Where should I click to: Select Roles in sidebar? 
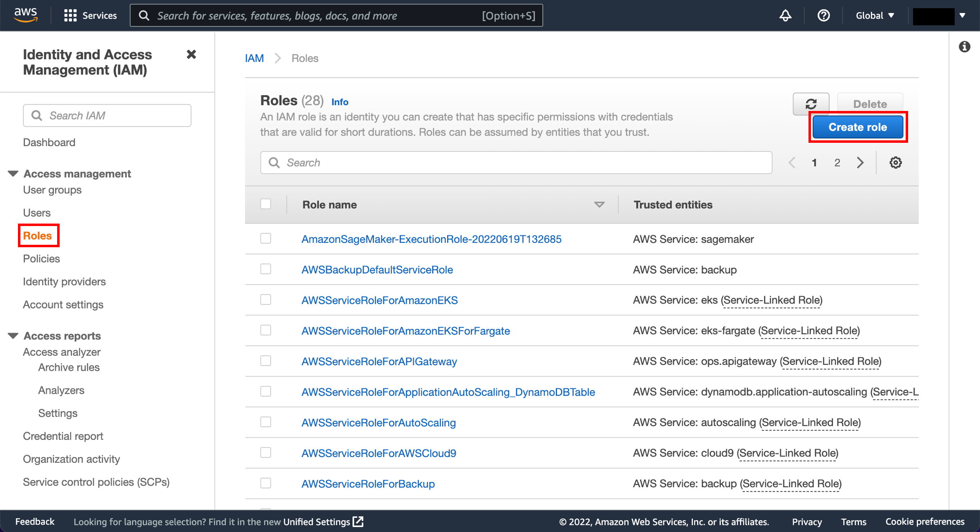(38, 236)
